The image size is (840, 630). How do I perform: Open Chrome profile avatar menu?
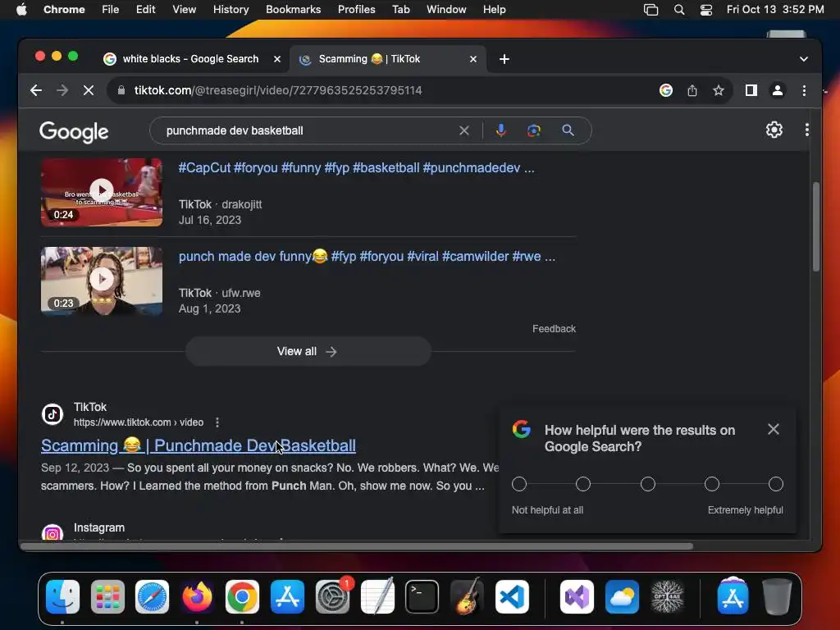[778, 90]
